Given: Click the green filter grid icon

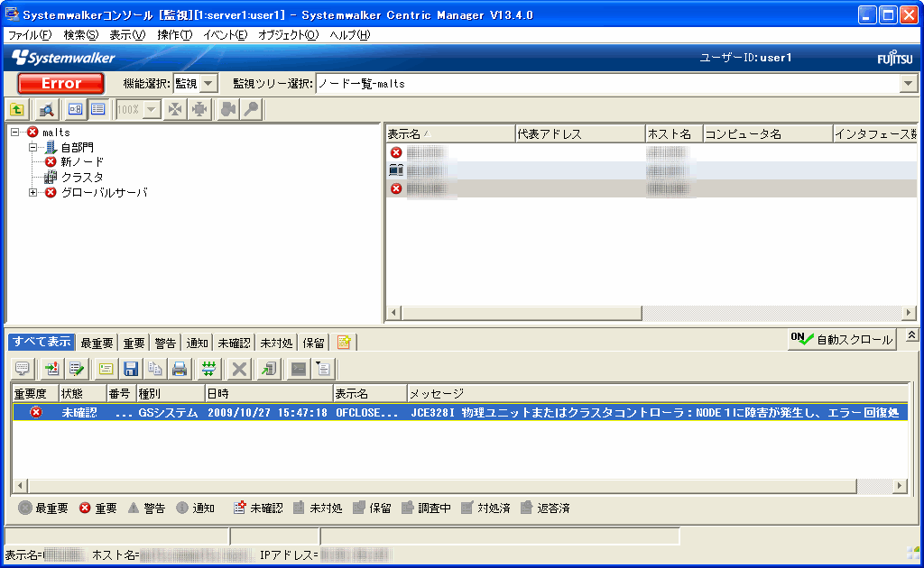Looking at the screenshot, I should [x=208, y=369].
